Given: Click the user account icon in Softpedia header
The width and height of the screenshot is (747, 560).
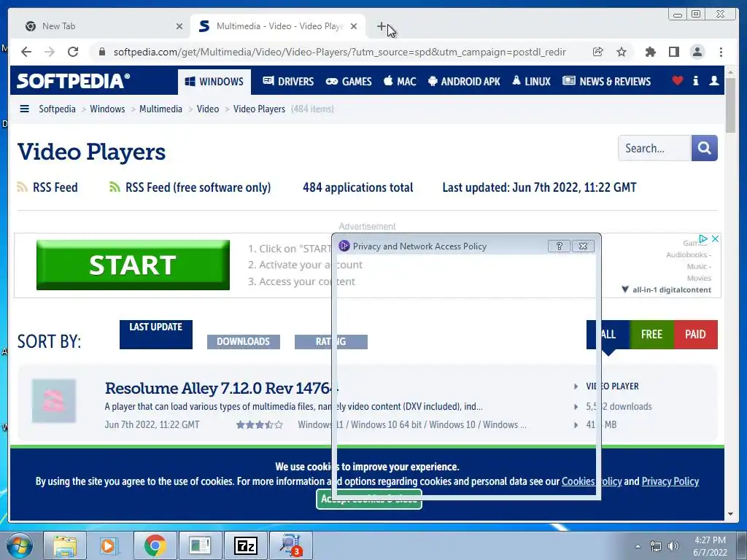Looking at the screenshot, I should pyautogui.click(x=713, y=80).
